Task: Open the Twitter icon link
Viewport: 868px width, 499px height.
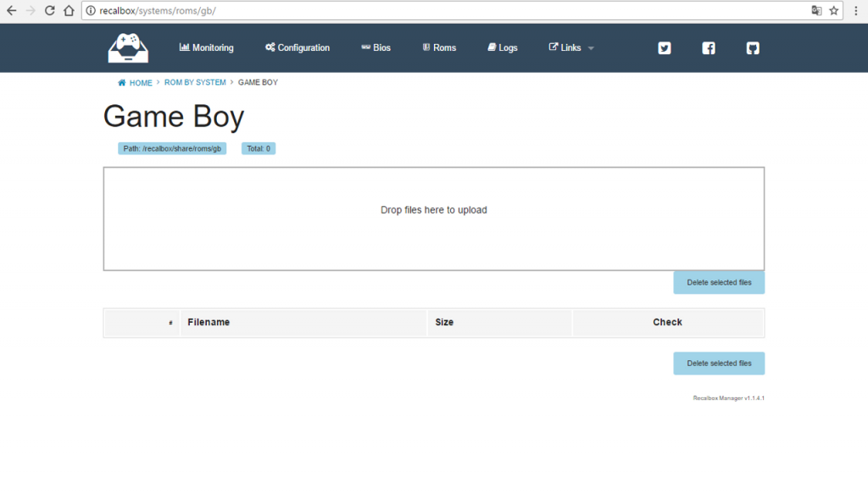Action: (665, 48)
